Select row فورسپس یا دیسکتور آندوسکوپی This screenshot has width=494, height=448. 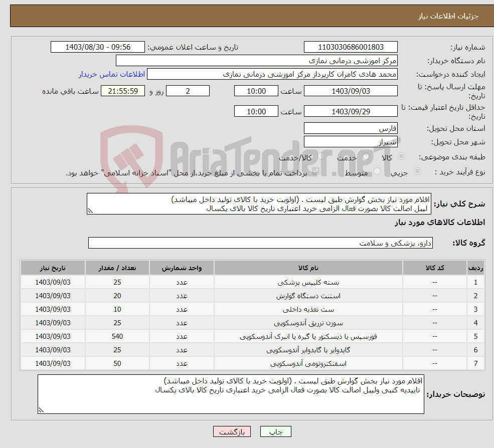coord(252,336)
